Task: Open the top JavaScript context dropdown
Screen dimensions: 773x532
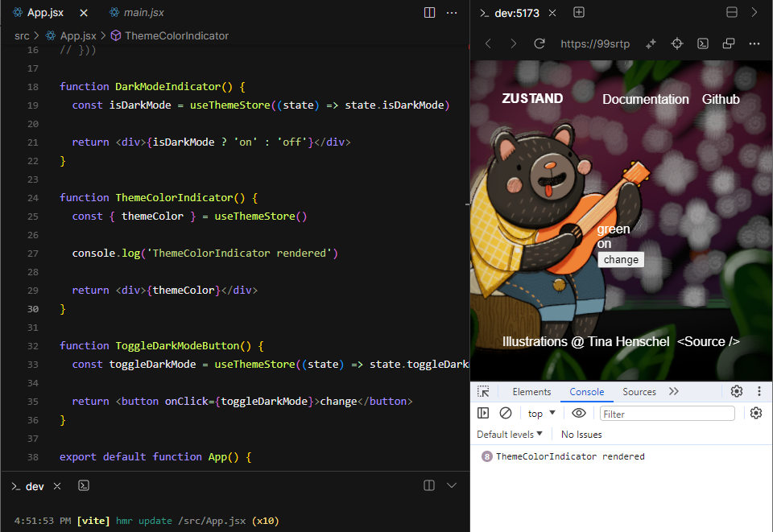Action: click(x=541, y=413)
